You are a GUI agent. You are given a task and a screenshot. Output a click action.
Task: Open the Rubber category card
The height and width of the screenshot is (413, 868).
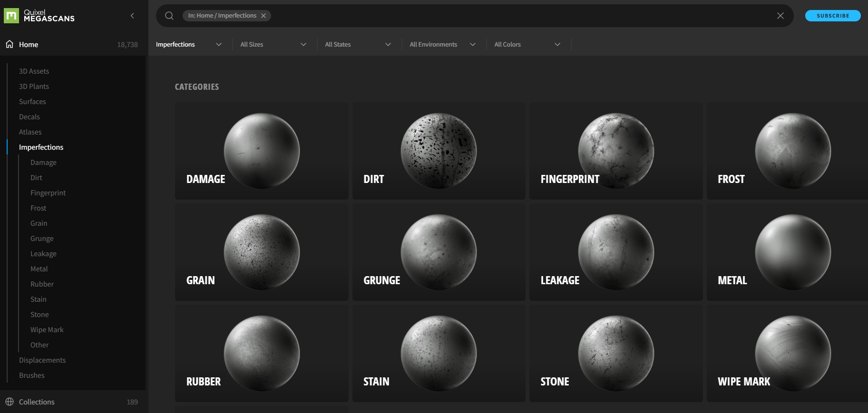(x=262, y=353)
